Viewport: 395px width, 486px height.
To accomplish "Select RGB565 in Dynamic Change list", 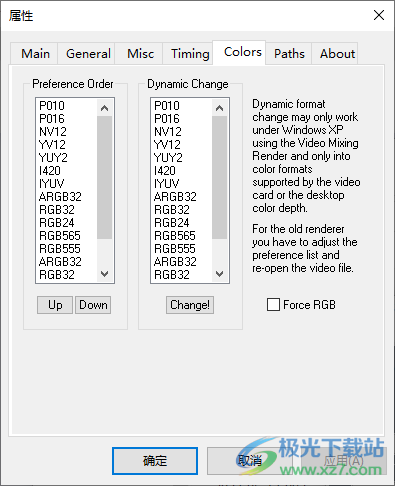I will tap(181, 236).
